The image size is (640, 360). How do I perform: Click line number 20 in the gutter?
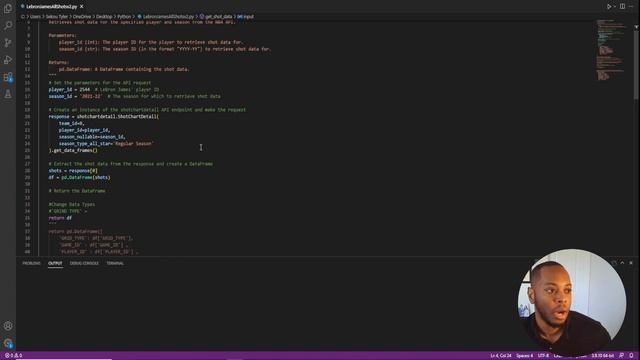tap(27, 116)
